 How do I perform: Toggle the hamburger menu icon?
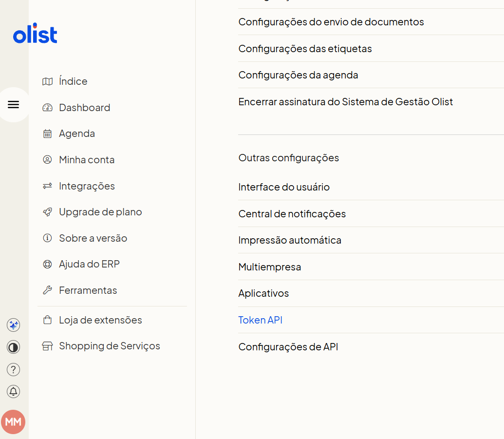14,105
